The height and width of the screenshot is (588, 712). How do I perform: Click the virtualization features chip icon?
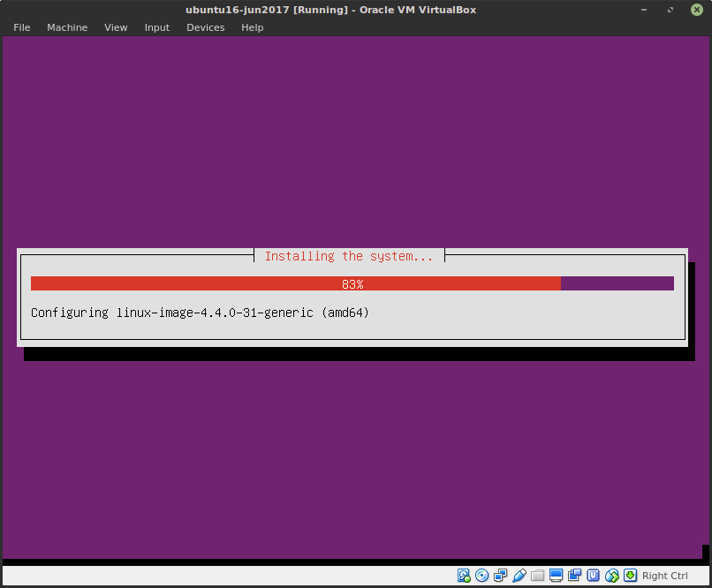(594, 575)
